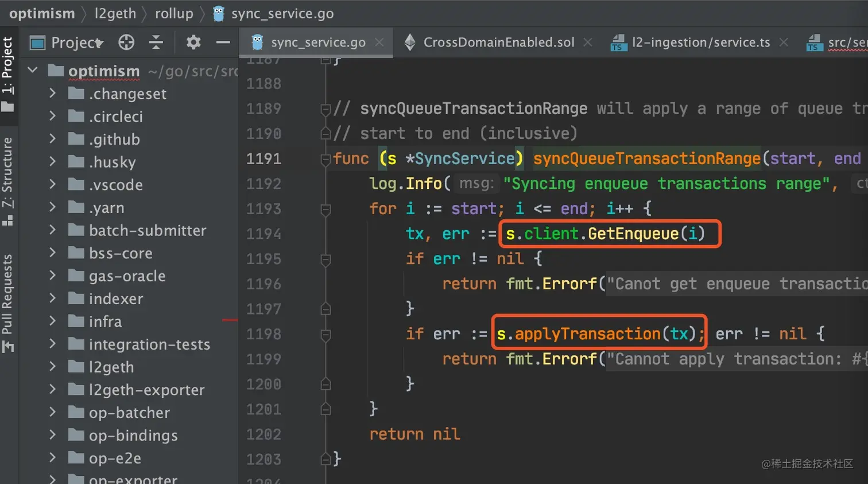Click the applyTransaction method call

coord(587,334)
